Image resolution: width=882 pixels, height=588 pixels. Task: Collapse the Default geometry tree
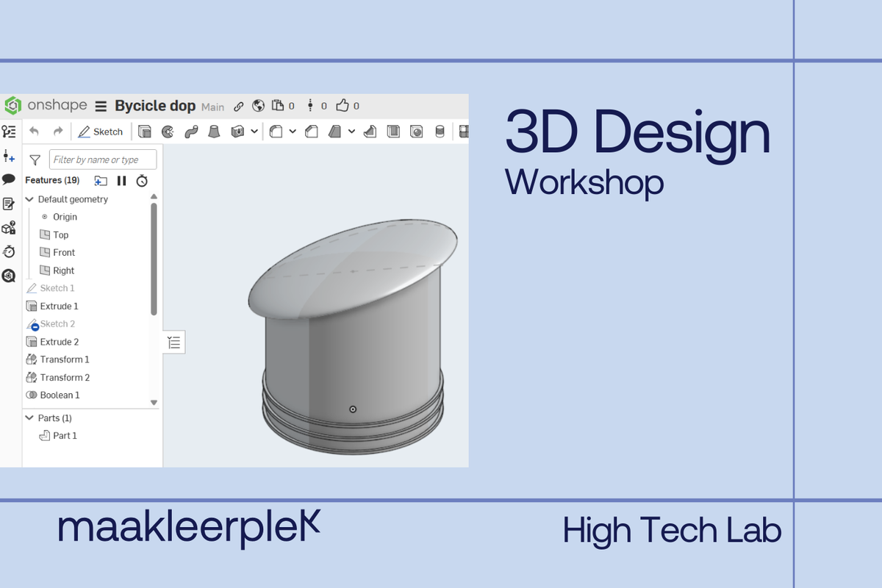point(30,199)
